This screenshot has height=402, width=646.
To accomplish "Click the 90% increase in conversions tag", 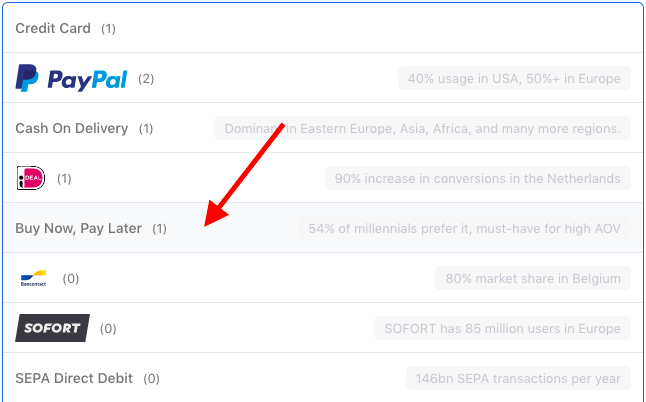I will point(478,178).
